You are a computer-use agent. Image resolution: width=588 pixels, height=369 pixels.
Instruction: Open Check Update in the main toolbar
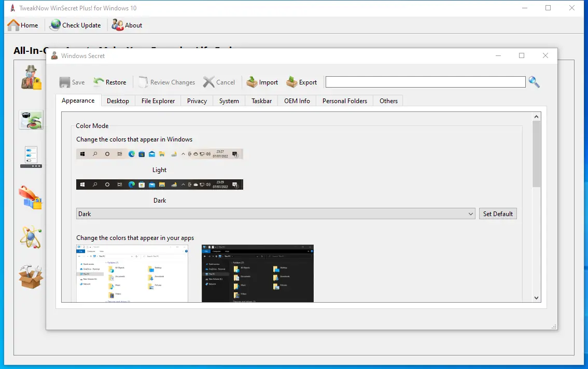tap(75, 25)
